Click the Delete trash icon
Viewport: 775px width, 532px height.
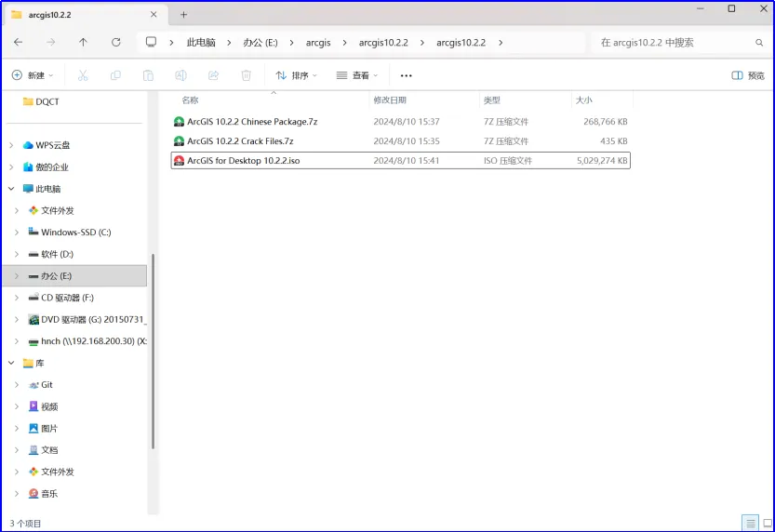pos(246,75)
